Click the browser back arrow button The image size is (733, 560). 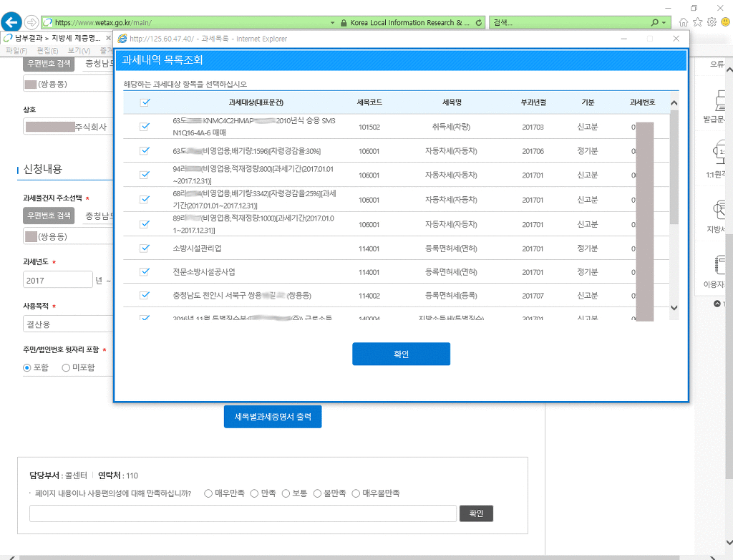(11, 21)
